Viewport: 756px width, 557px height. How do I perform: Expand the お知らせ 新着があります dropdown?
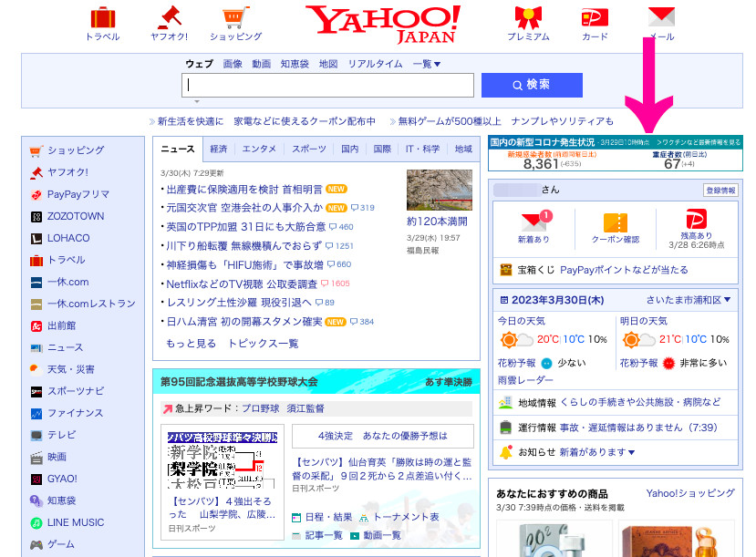pyautogui.click(x=597, y=452)
